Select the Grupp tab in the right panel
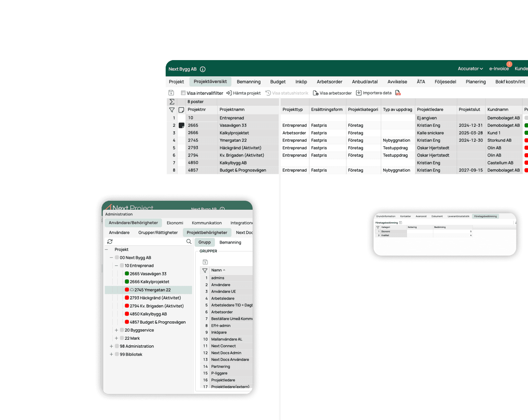The image size is (528, 420). pyautogui.click(x=205, y=242)
